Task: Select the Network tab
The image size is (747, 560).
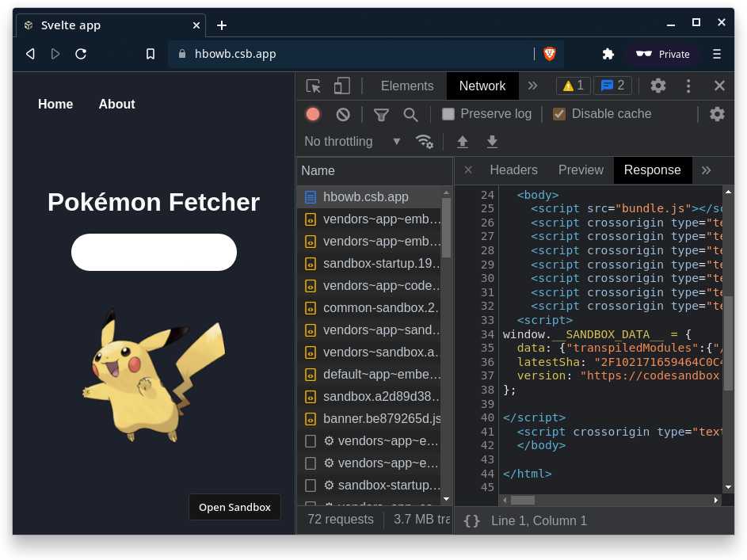Action: point(482,86)
